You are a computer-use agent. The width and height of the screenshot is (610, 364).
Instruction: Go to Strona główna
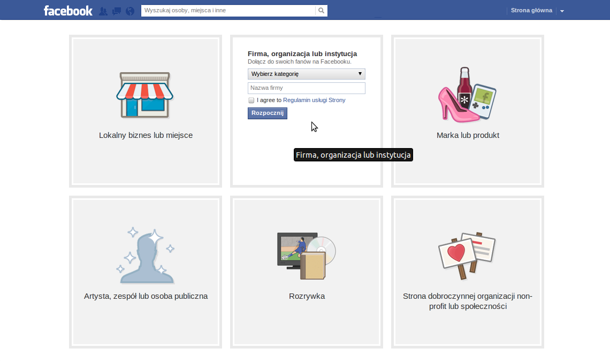pyautogui.click(x=531, y=11)
